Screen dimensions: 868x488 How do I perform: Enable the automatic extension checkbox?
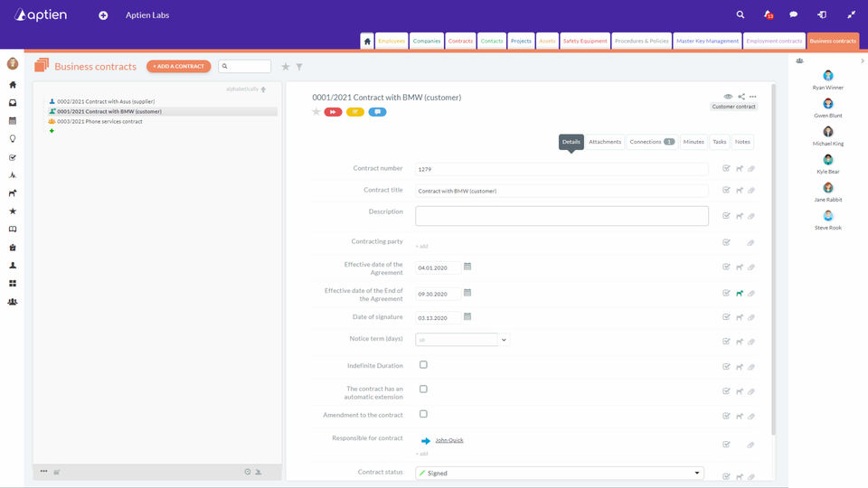[x=423, y=389]
